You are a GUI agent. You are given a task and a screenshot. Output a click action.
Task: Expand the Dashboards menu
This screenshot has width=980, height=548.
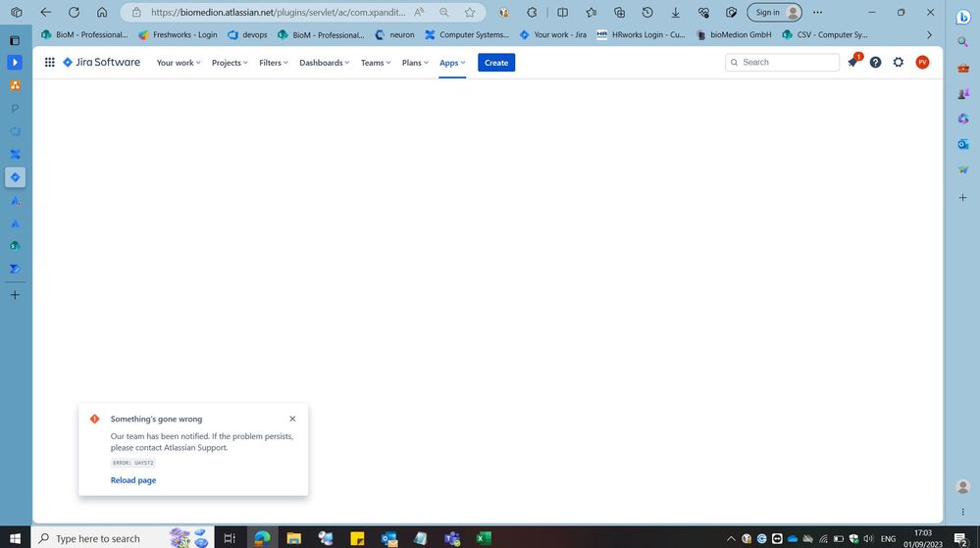click(x=324, y=63)
